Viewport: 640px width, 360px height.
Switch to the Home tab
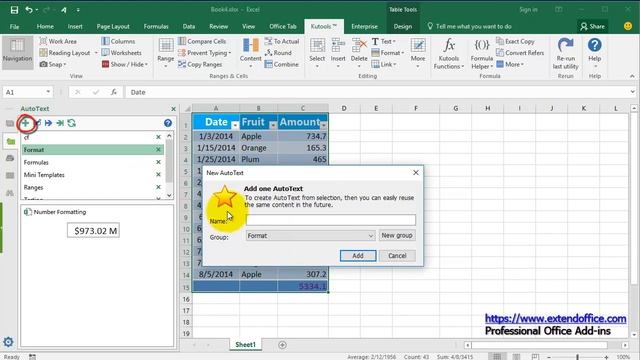(45, 26)
